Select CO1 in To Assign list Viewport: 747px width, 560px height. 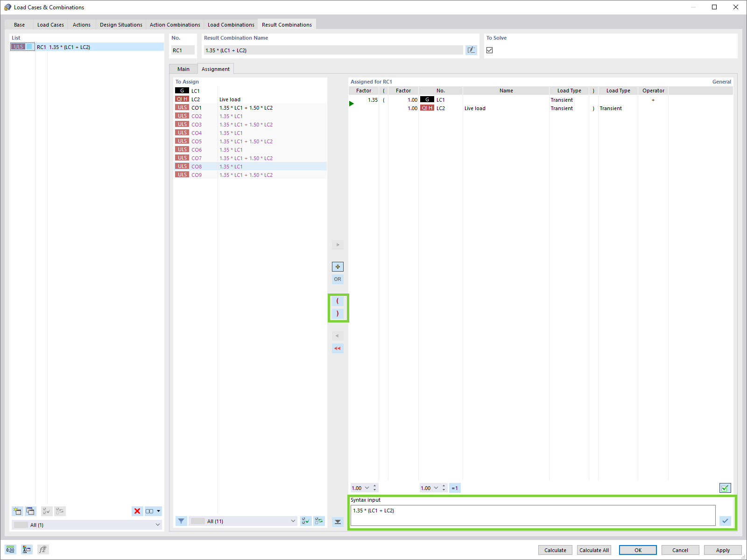click(250, 108)
